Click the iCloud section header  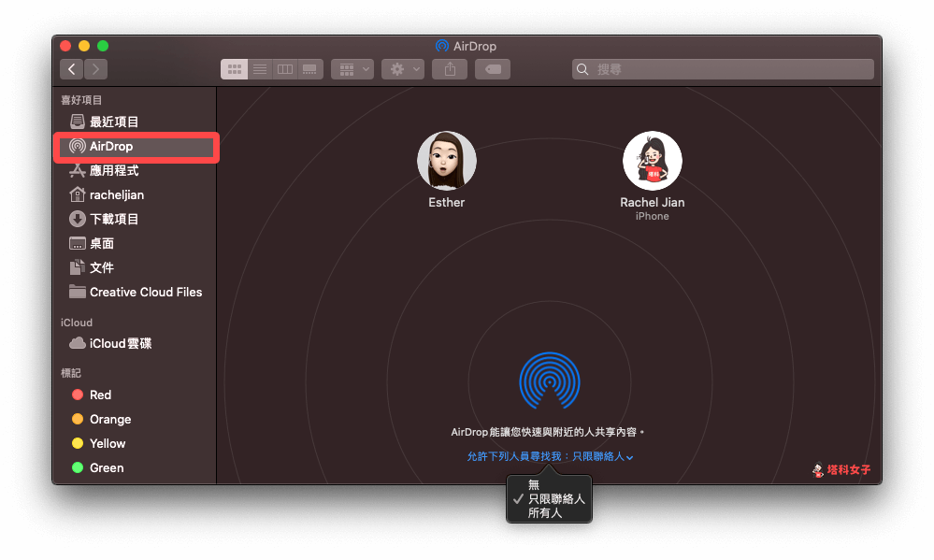tap(77, 323)
